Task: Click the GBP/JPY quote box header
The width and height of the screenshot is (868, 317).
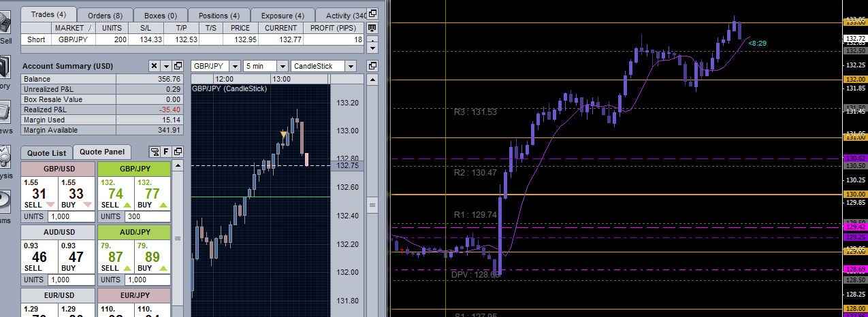Action: (x=135, y=169)
